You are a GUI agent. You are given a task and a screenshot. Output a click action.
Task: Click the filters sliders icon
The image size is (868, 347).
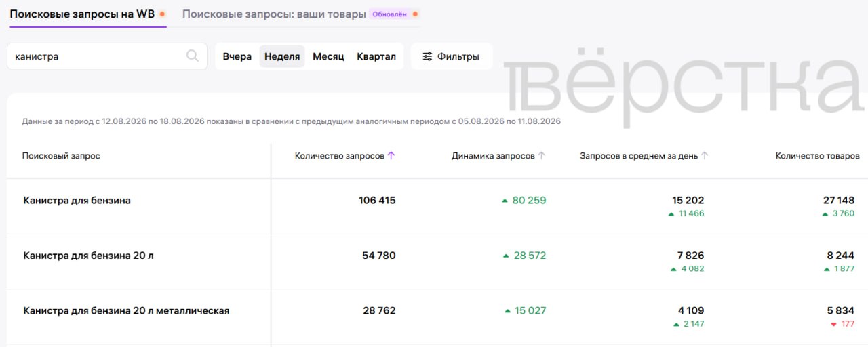427,56
